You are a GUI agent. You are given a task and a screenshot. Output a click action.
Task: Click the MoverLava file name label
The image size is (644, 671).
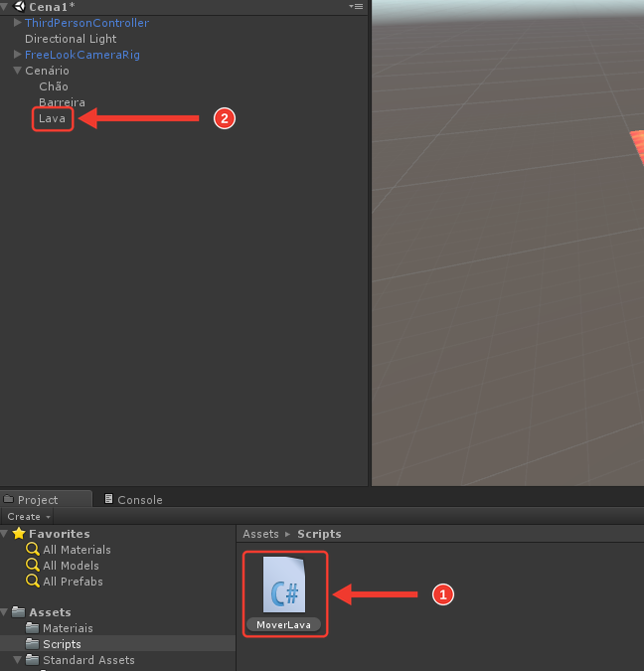pyautogui.click(x=283, y=625)
